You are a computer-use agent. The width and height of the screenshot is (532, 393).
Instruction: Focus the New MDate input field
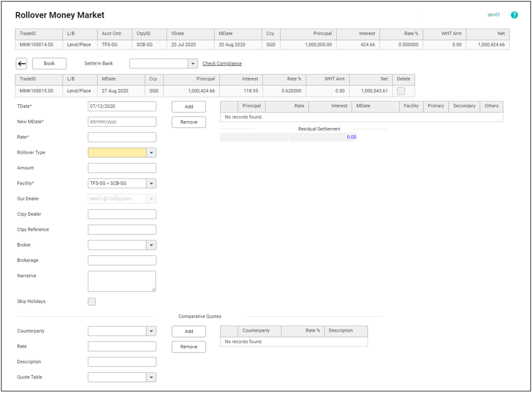(x=122, y=122)
